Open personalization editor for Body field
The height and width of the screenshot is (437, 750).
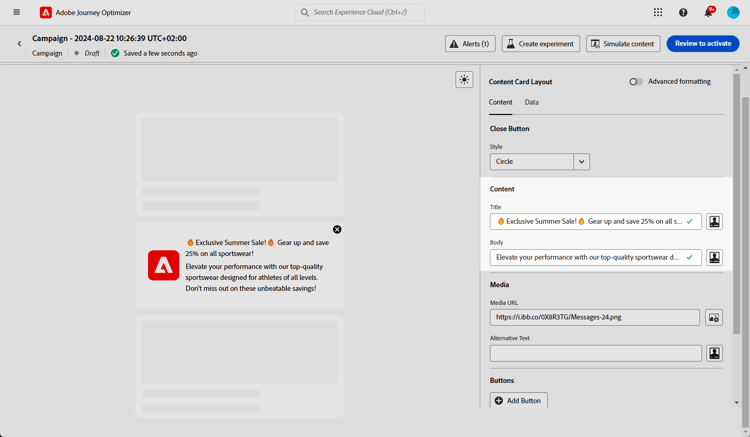click(x=714, y=257)
